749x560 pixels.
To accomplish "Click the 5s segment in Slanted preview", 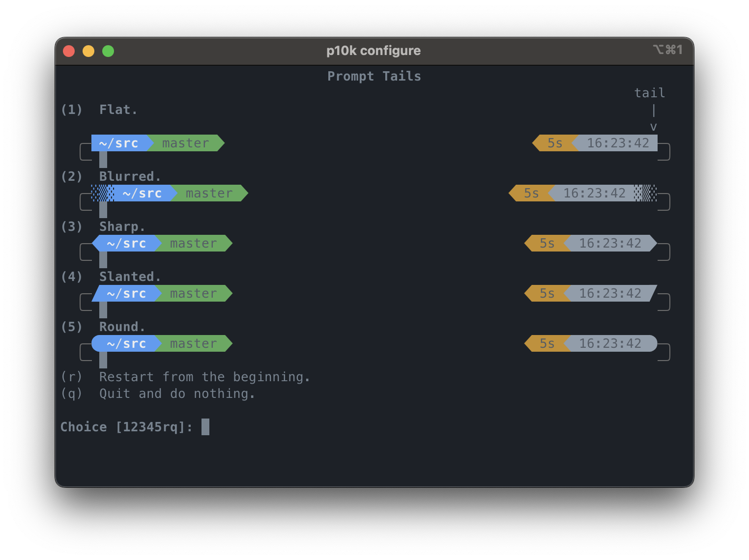I will [547, 293].
